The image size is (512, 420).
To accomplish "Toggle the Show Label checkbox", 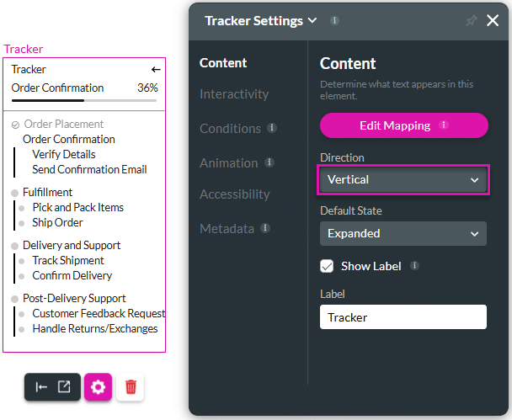I will [x=328, y=266].
